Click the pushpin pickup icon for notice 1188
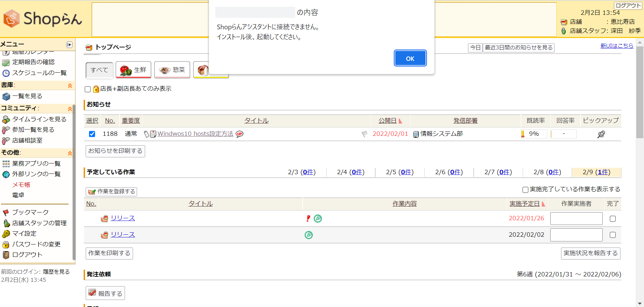The image size is (644, 307). click(x=601, y=134)
